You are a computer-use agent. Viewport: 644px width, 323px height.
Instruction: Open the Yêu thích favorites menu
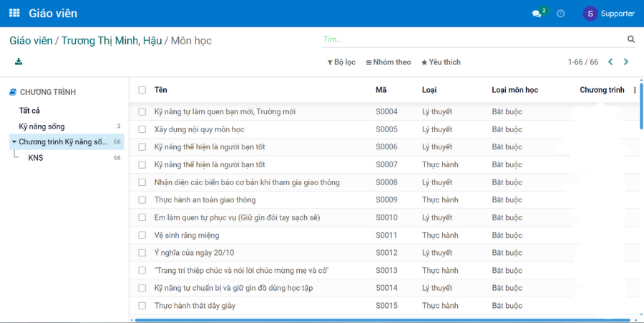click(441, 62)
